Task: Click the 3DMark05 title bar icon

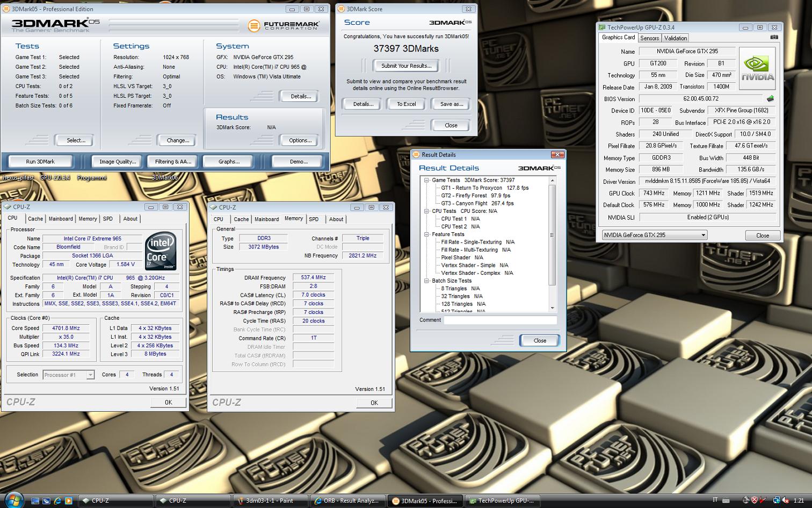Action: 6,9
